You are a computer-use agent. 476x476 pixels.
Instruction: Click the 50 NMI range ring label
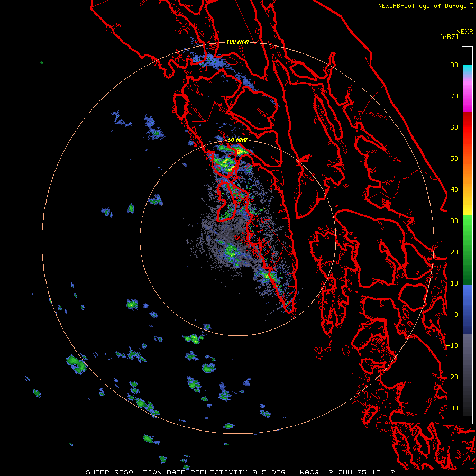[237, 140]
